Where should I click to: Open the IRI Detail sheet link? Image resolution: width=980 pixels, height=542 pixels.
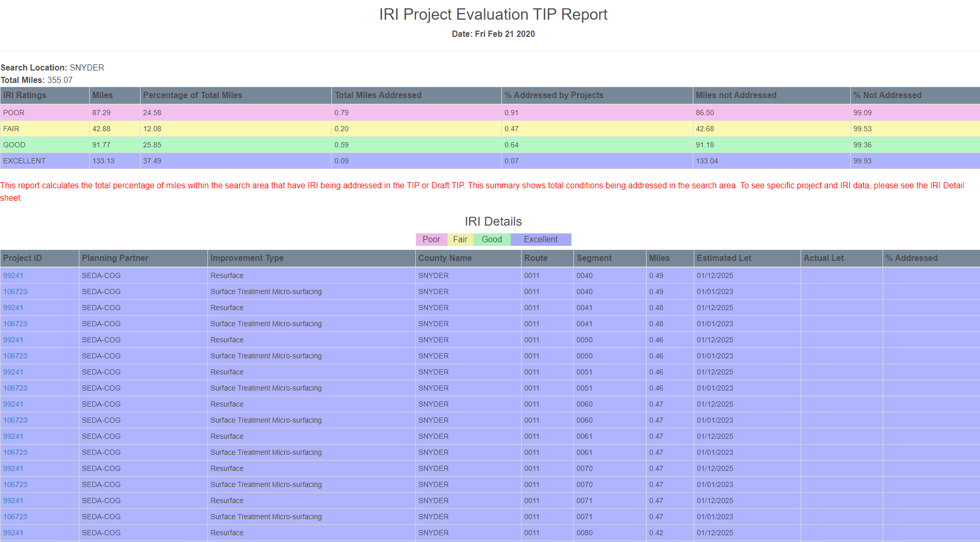945,185
